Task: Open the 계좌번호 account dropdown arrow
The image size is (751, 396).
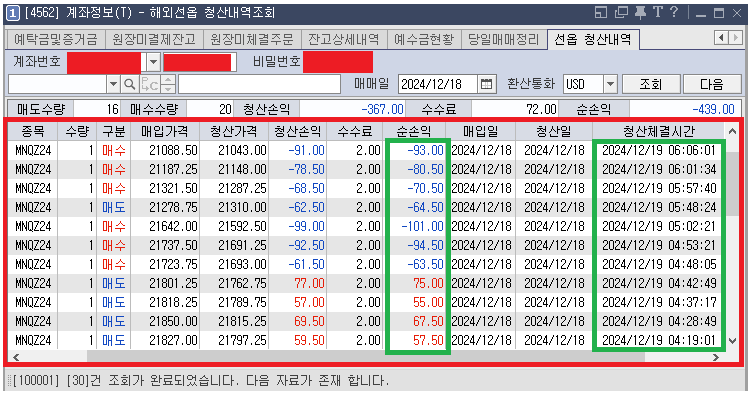Action: point(153,62)
